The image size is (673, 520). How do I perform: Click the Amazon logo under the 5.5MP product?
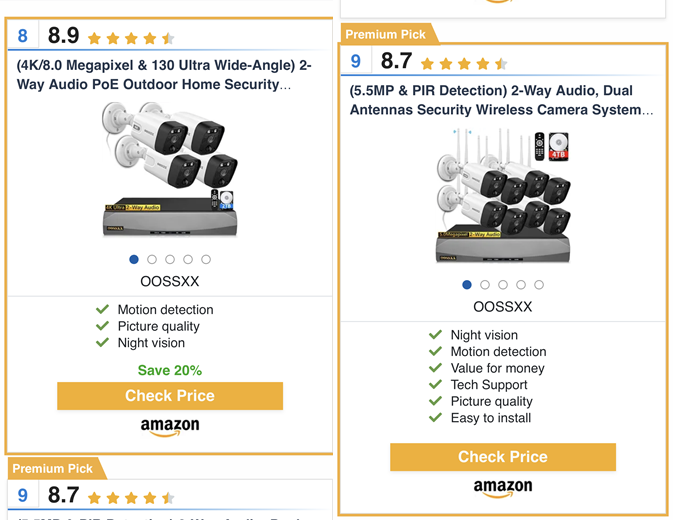point(503,488)
